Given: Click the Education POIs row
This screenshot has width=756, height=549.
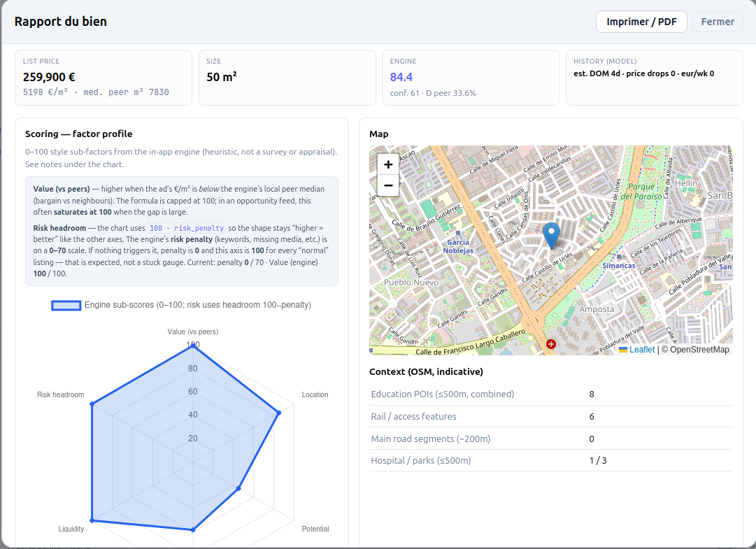Looking at the screenshot, I should (x=550, y=394).
